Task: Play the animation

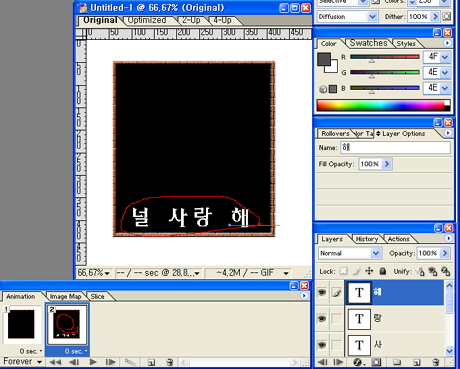Action: [x=93, y=362]
